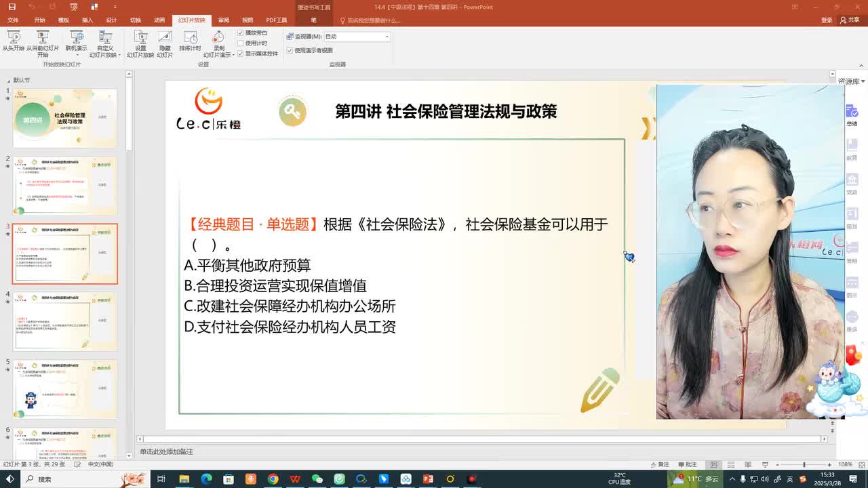This screenshot has height=488, width=868.
Task: Switch to the PDF工具 ribbon tab
Action: click(x=277, y=20)
